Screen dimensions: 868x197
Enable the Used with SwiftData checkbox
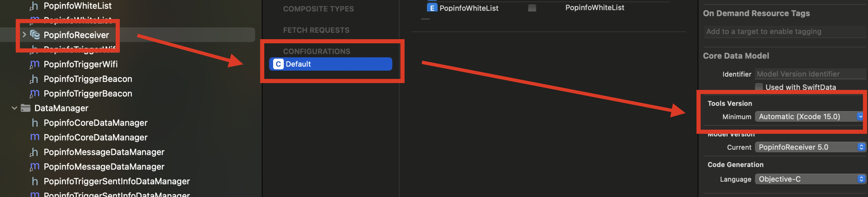759,87
